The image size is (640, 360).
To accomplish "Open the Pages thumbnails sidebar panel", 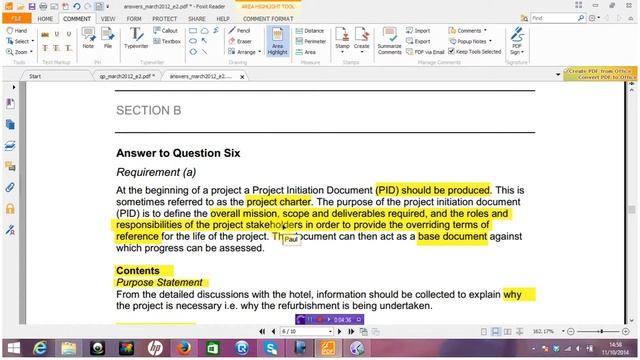I will 10,125.
